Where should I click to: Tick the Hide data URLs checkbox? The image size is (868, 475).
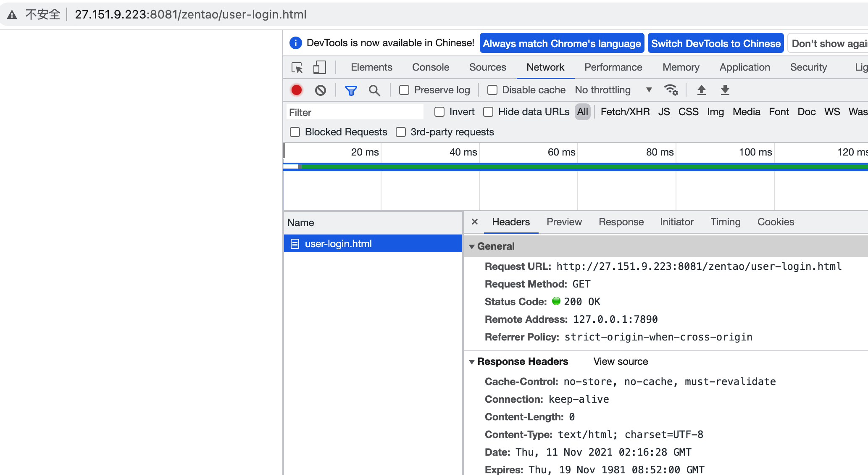point(488,112)
